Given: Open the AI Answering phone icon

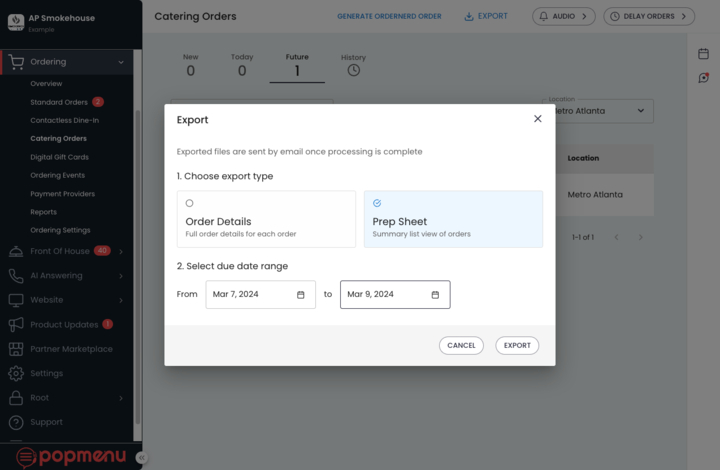Looking at the screenshot, I should point(16,276).
